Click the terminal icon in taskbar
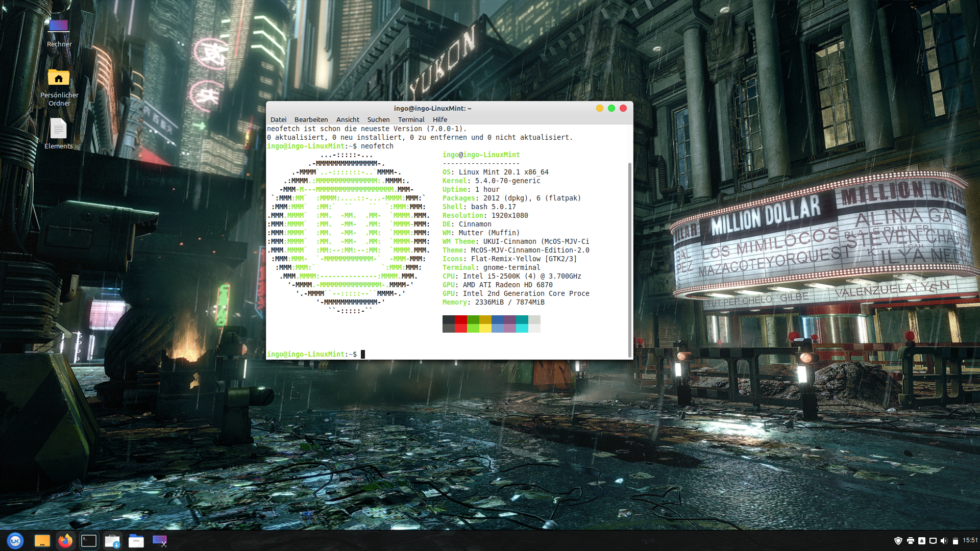The height and width of the screenshot is (551, 980). (89, 541)
